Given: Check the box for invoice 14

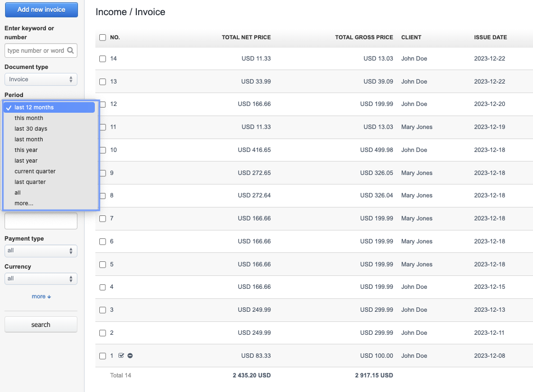Looking at the screenshot, I should coord(102,59).
